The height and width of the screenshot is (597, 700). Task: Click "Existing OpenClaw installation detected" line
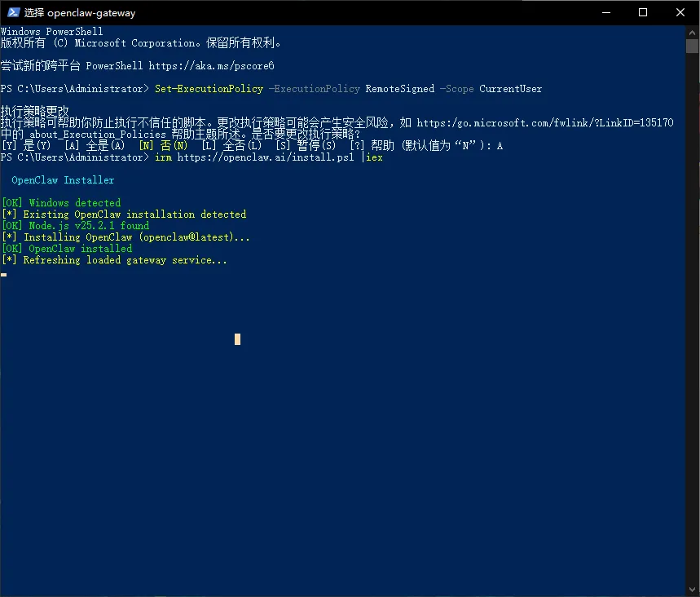pos(124,214)
